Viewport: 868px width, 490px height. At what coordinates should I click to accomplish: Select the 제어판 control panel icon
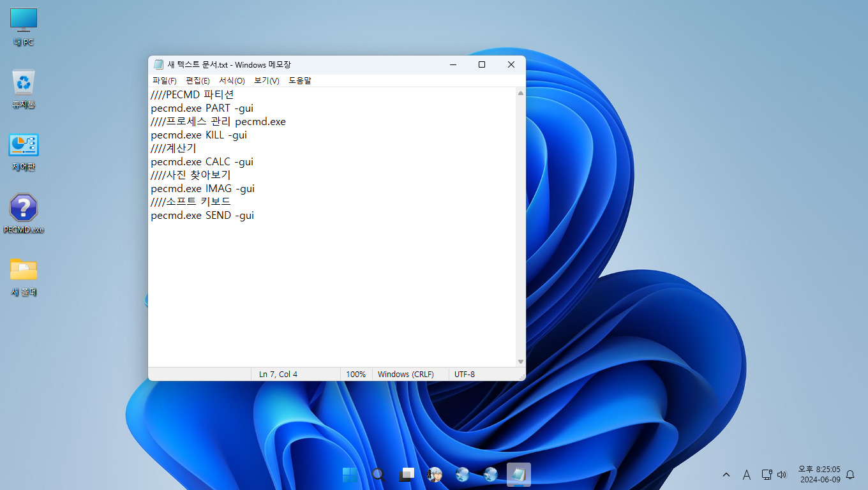coord(24,152)
